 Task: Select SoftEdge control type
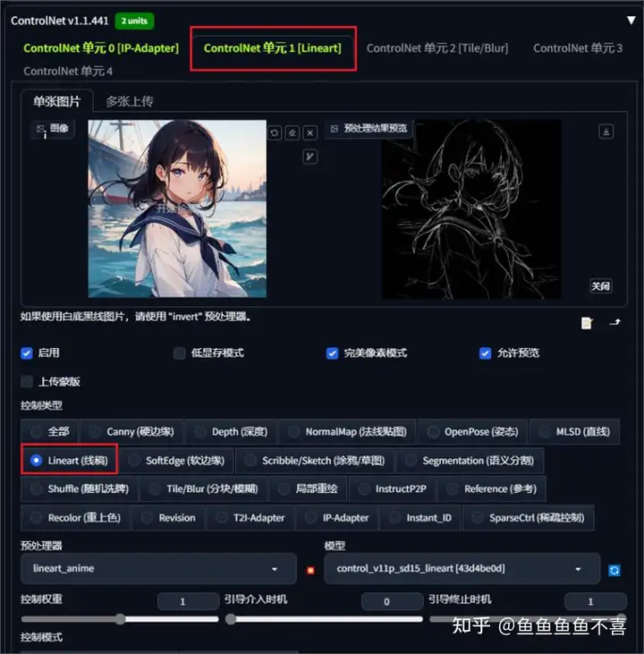tap(176, 461)
